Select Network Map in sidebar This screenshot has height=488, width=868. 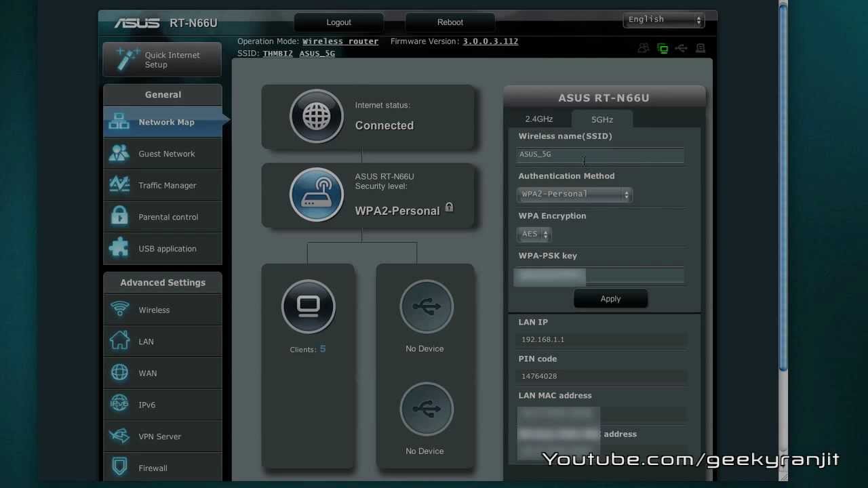163,122
